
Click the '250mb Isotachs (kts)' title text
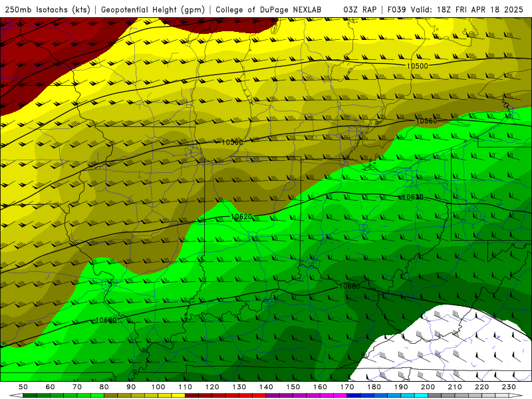pos(48,9)
